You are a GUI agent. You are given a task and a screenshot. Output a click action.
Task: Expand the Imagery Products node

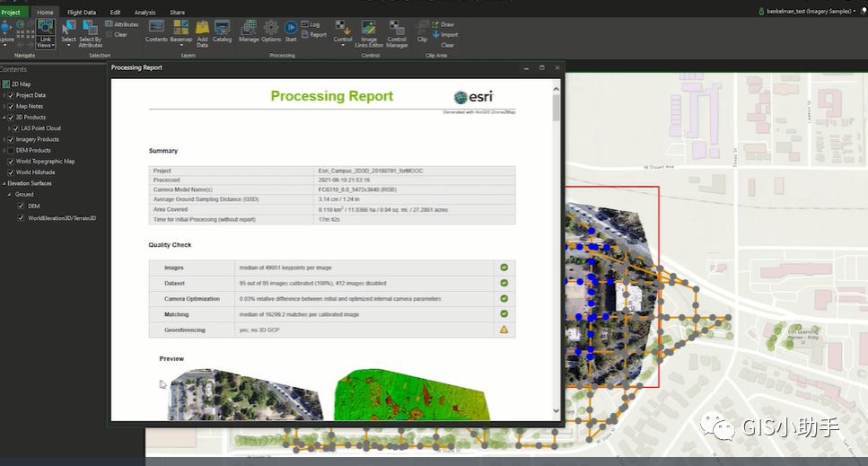point(4,139)
